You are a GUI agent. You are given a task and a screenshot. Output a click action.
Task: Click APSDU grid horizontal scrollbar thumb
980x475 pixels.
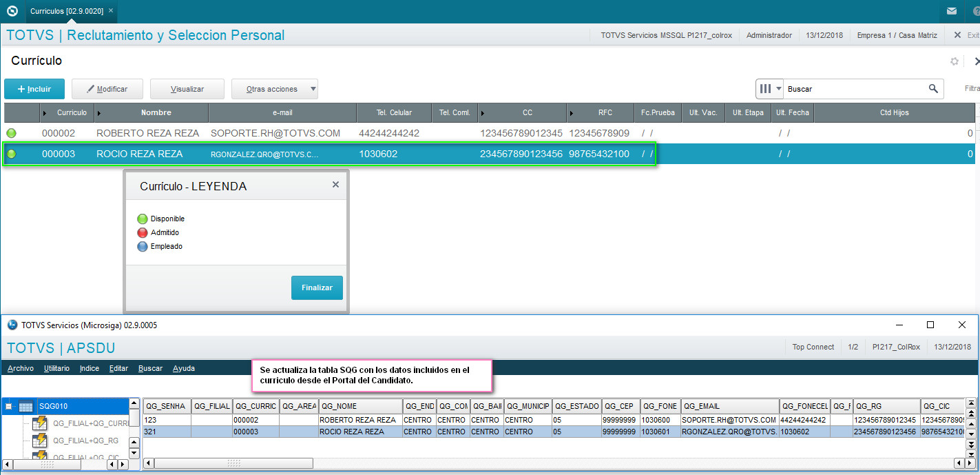[233, 463]
